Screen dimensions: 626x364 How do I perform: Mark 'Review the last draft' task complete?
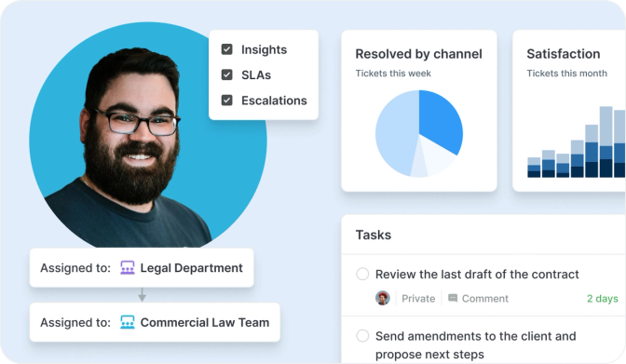click(362, 274)
